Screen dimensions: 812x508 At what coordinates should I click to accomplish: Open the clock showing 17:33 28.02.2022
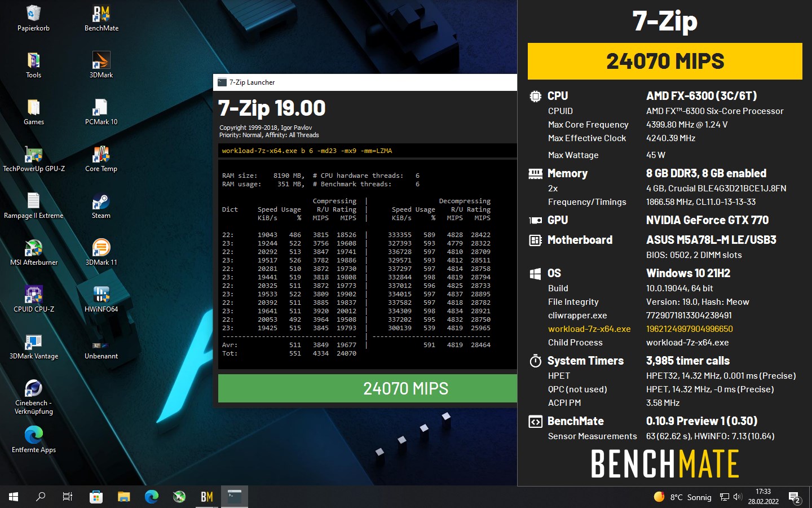(x=763, y=497)
